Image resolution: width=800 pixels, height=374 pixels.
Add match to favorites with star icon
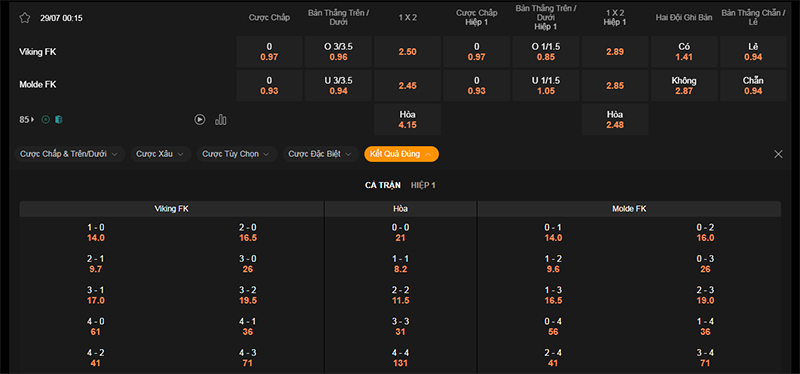pos(24,18)
